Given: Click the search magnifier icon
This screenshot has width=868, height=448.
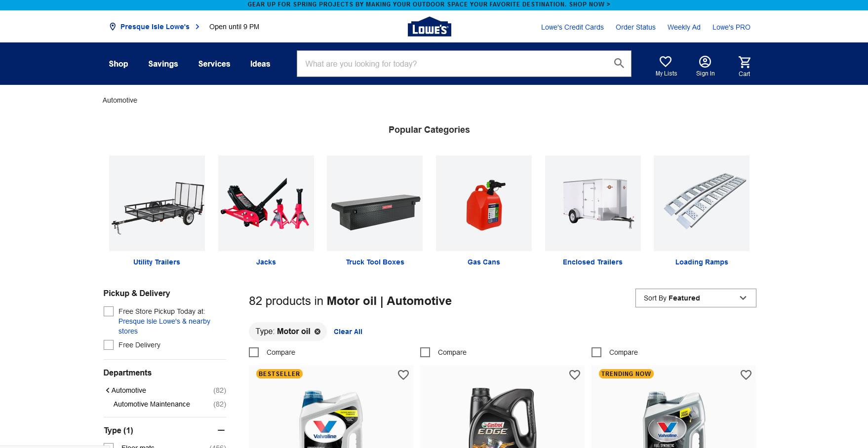Looking at the screenshot, I should tap(619, 63).
